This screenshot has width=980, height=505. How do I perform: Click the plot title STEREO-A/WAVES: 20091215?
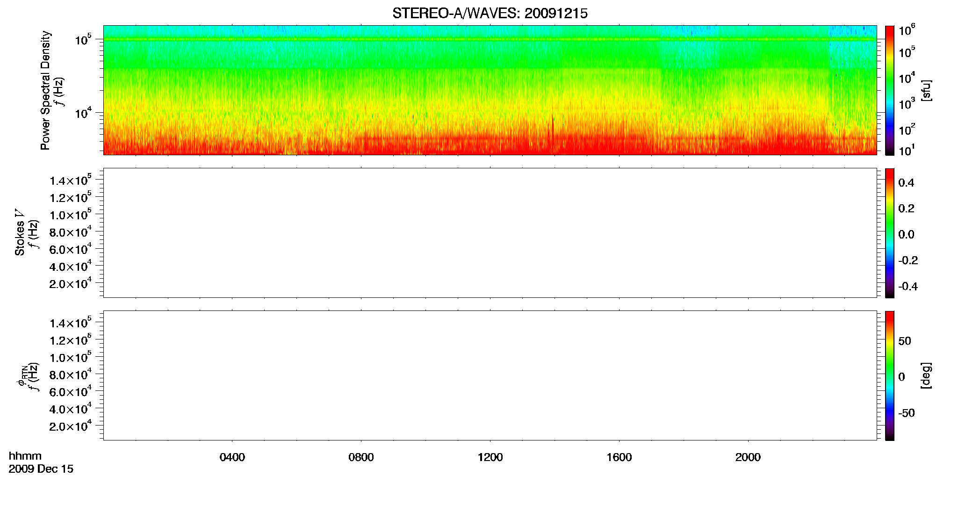tap(490, 14)
